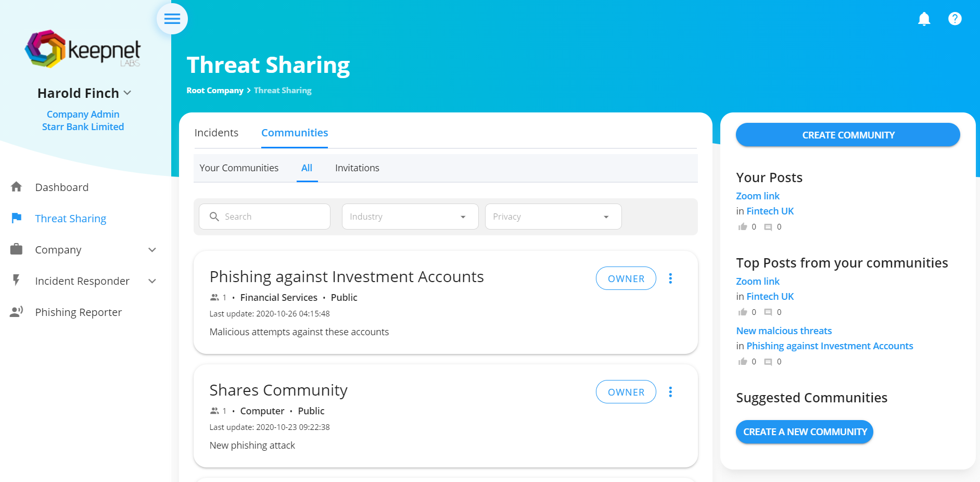Like the Zoom link post under Your Posts
The image size is (980, 482).
tap(743, 227)
